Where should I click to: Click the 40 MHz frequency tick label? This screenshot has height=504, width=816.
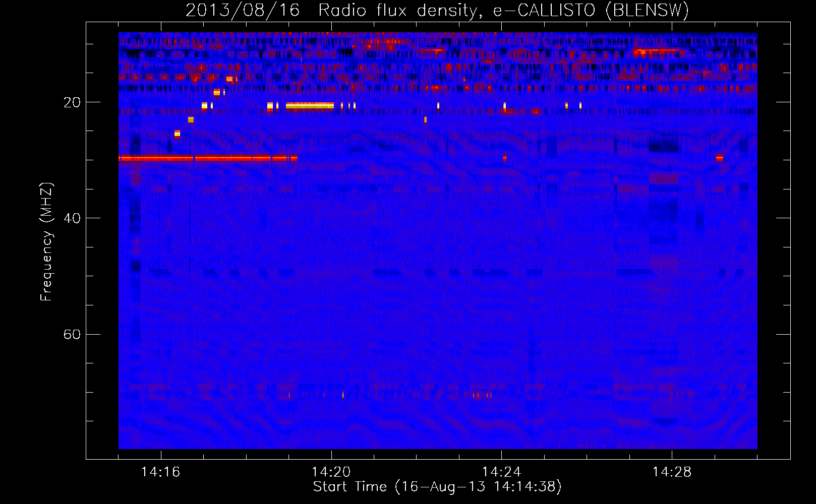pyautogui.click(x=72, y=218)
